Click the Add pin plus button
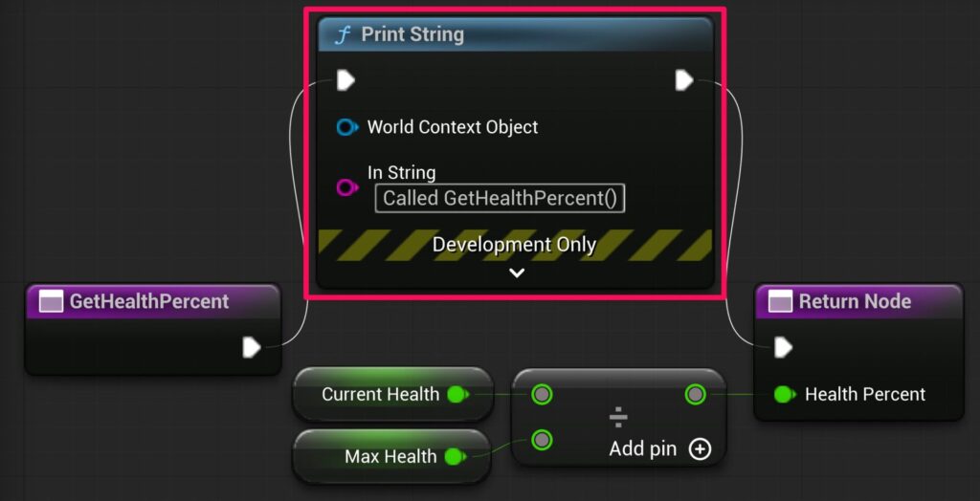980x501 pixels. click(x=700, y=448)
